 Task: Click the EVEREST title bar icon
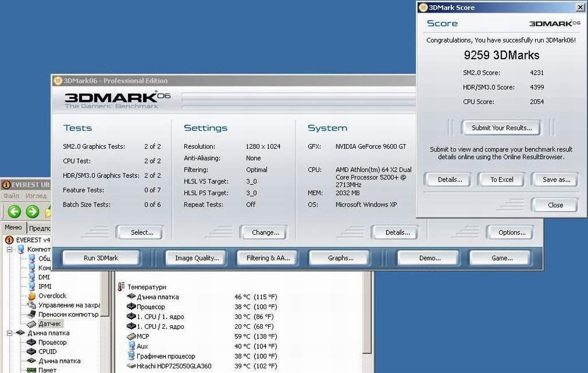pyautogui.click(x=6, y=185)
